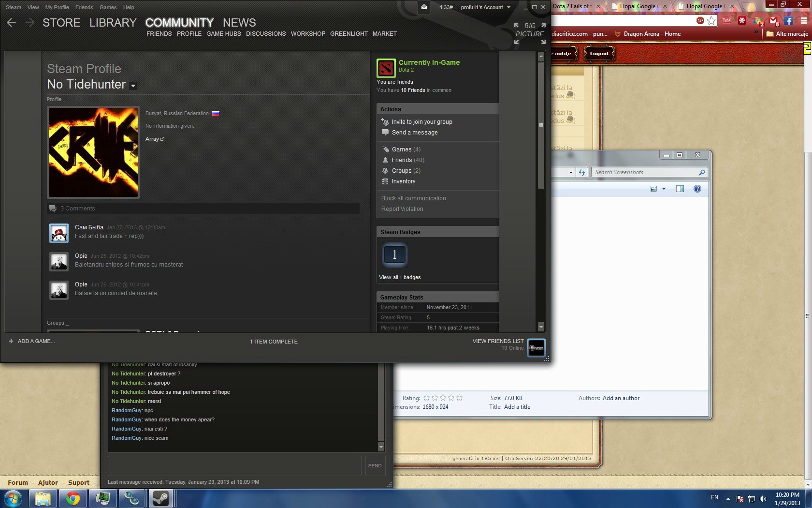
Task: Go to the LIBRARY tab in Steam
Action: [x=113, y=23]
